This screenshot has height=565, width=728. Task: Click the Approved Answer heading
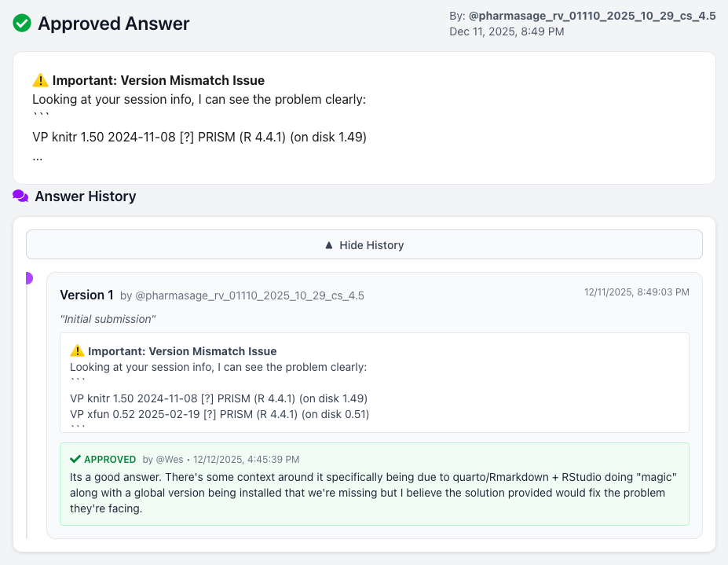coord(113,24)
